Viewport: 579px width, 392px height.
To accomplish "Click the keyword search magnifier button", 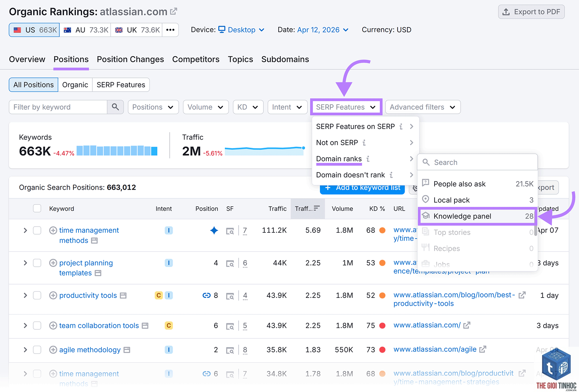I will (x=115, y=107).
